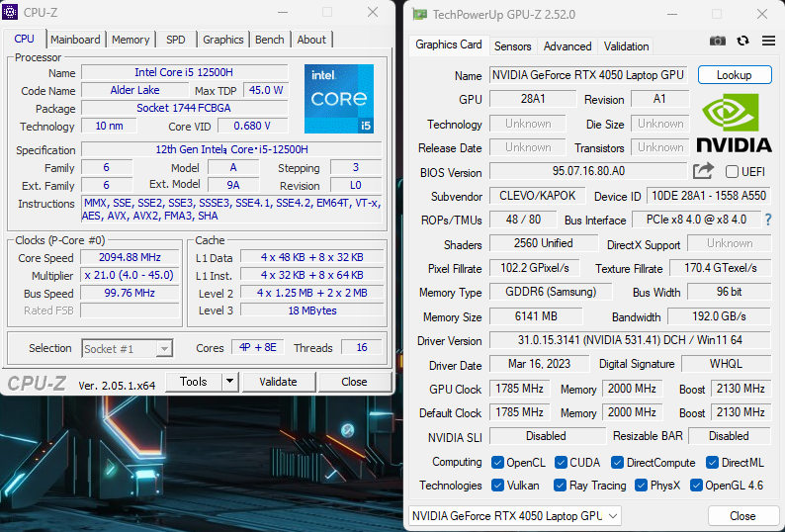Click the Max TDP value 45.0 W
The image size is (785, 532).
(x=266, y=90)
